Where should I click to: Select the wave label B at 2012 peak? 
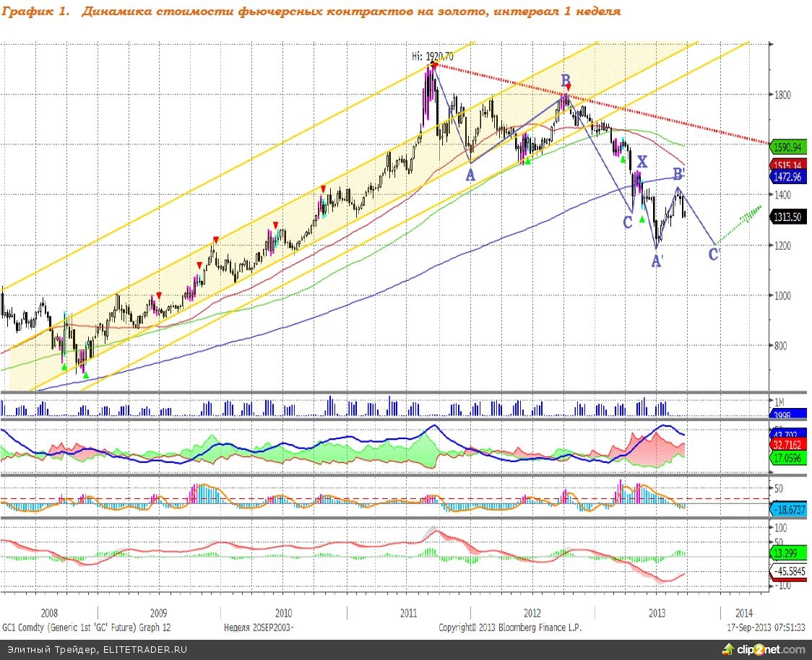pyautogui.click(x=566, y=79)
